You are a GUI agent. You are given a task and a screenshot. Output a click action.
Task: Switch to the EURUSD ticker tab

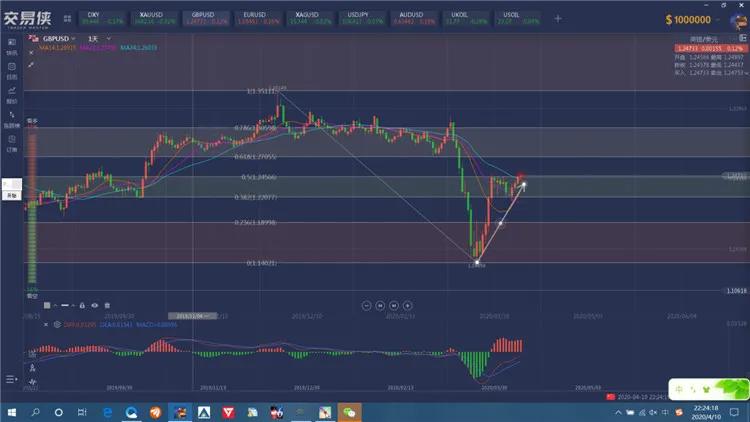click(258, 18)
